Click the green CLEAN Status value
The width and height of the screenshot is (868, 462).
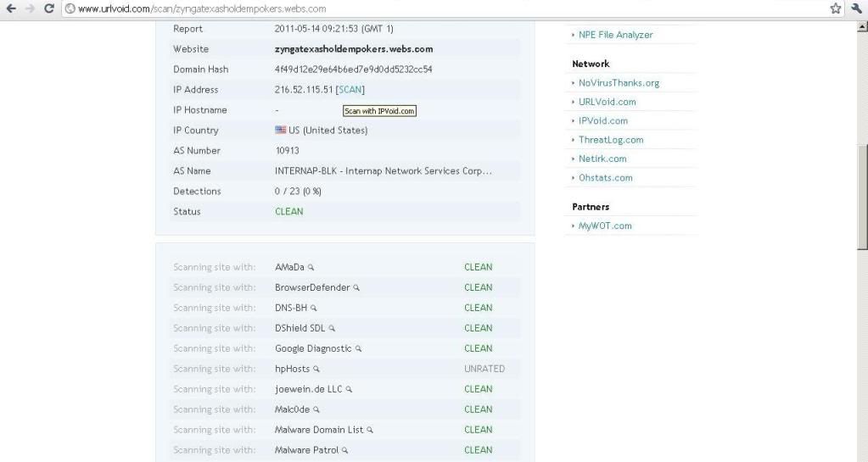click(x=289, y=211)
